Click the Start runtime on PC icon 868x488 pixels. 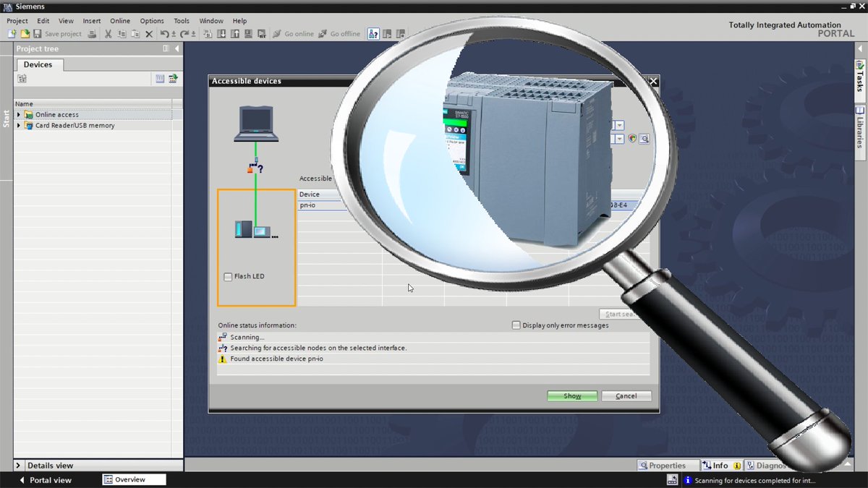tap(261, 34)
